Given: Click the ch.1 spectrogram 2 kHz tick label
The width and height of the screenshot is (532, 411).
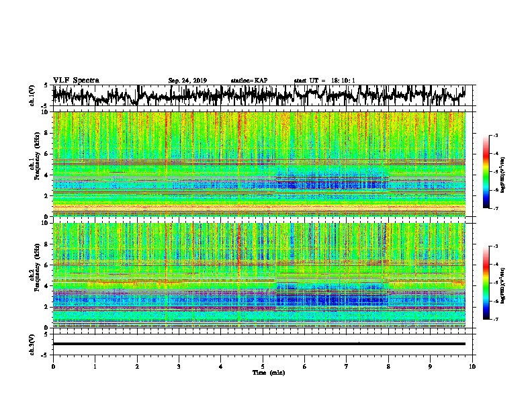Looking at the screenshot, I should point(47,195).
